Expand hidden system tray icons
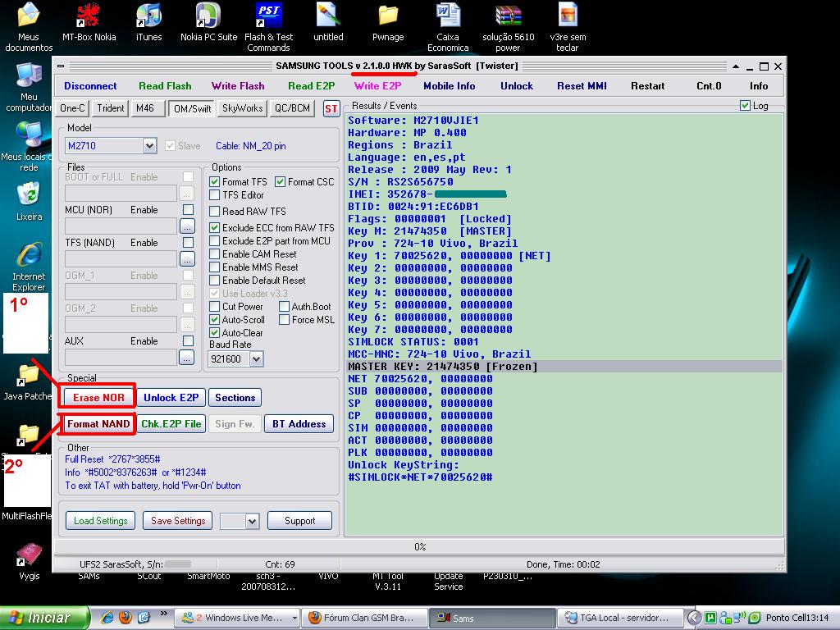840x630 pixels. pos(693,618)
